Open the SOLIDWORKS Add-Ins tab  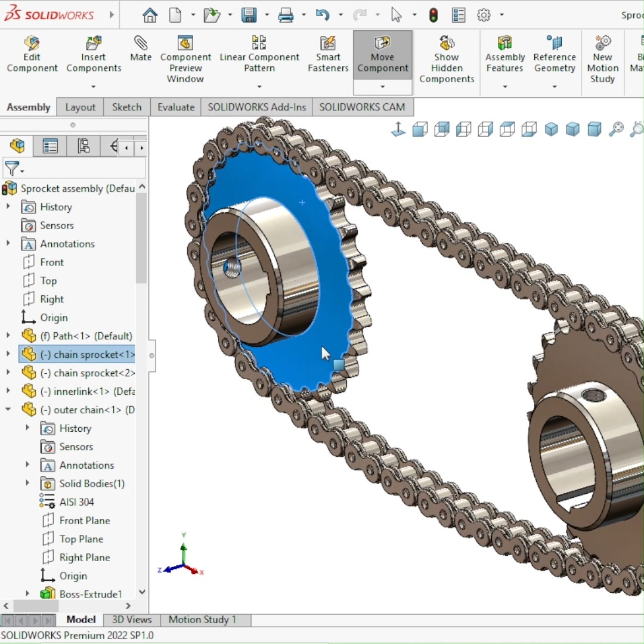click(256, 107)
